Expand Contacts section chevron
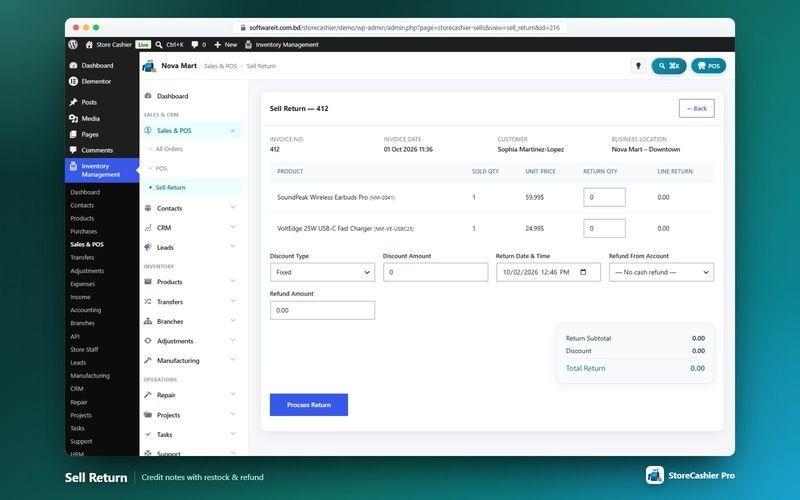The image size is (800, 500). [x=233, y=208]
